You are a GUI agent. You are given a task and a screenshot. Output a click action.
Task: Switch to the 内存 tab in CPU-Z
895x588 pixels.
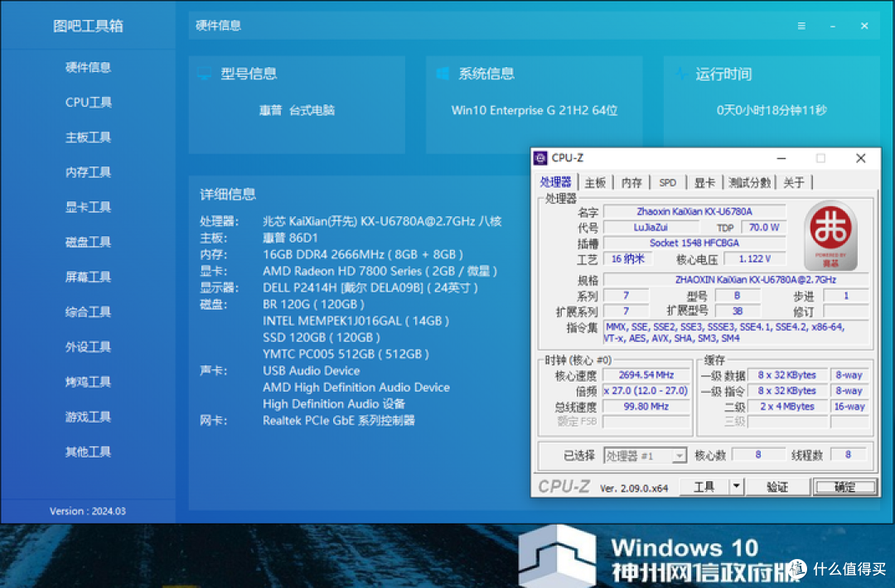click(x=631, y=182)
